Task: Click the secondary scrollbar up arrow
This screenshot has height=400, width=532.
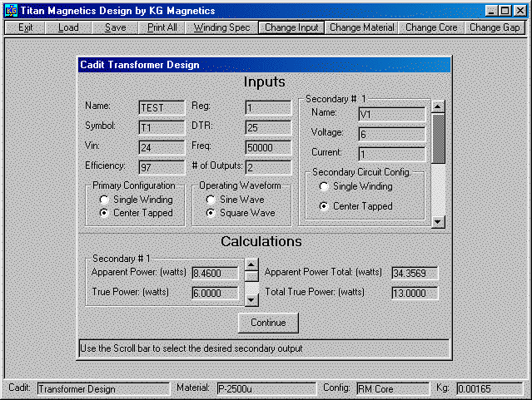Action: (x=438, y=106)
